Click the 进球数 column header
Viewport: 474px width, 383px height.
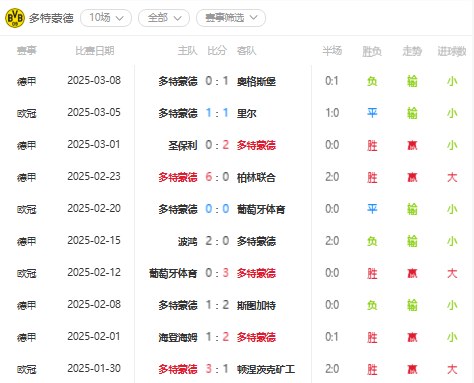click(x=452, y=51)
